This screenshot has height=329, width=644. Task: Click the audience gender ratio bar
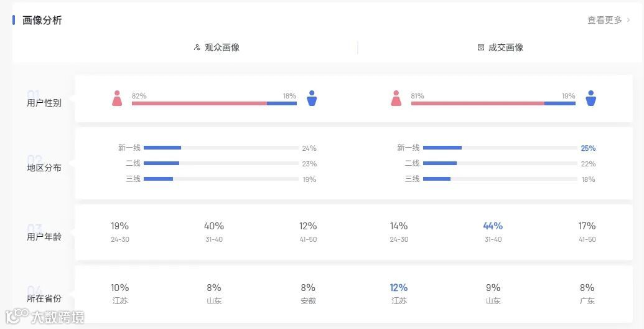(x=214, y=103)
